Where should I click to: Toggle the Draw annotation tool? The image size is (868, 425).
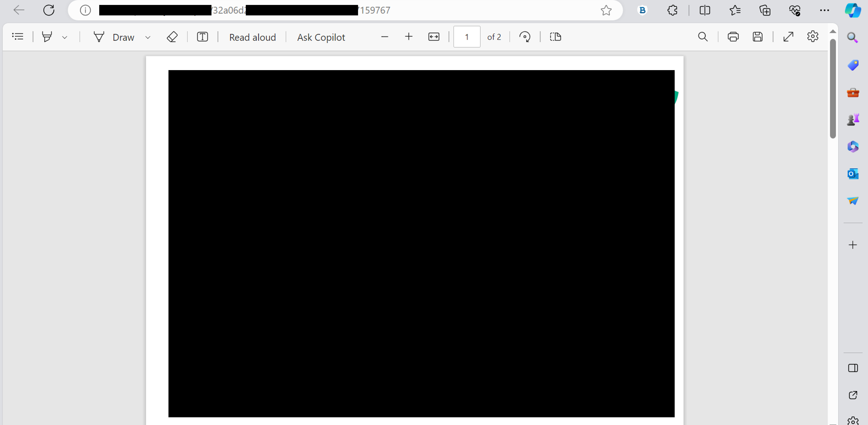click(x=115, y=37)
